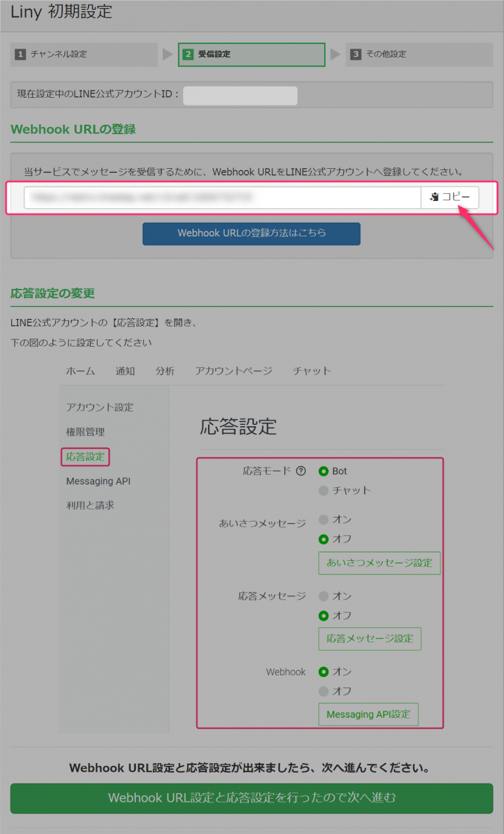Select 権限管理 in sidebar

coord(85,432)
